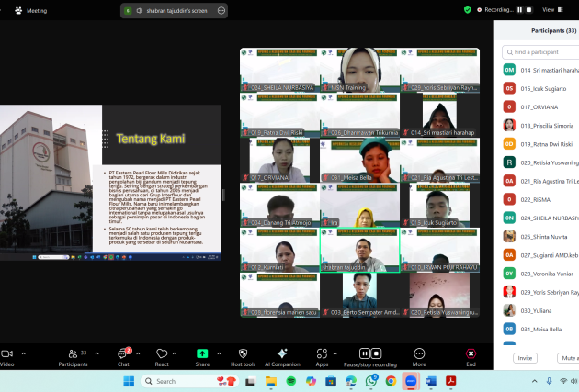The height and width of the screenshot is (392, 579).
Task: Toggle video camera on or off
Action: coord(6,354)
